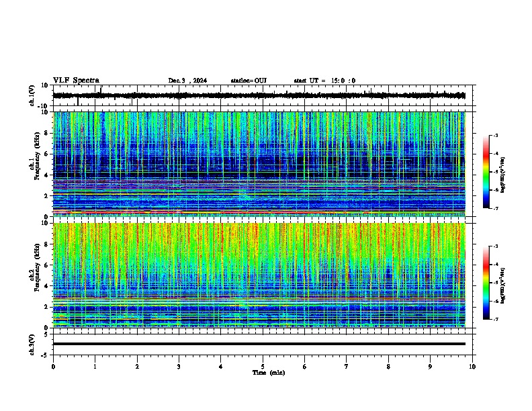This screenshot has width=532, height=411.
Task: Click the "-10" tick on ch.1(V) axis
Action: click(x=43, y=106)
